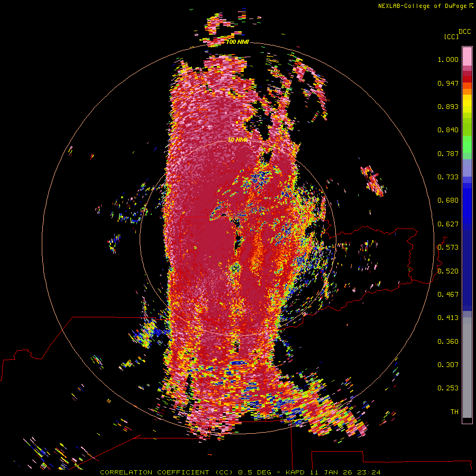Click the 1.000 value on color scale

448,59
